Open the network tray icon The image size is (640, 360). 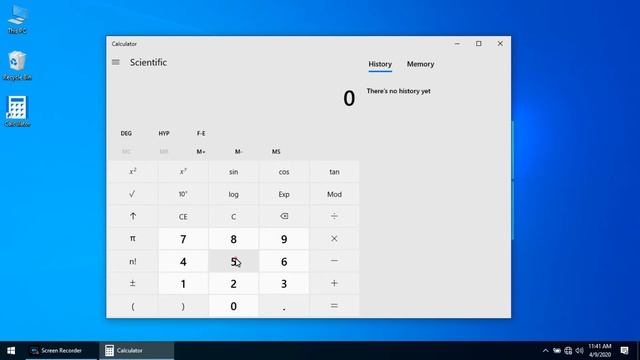568,351
